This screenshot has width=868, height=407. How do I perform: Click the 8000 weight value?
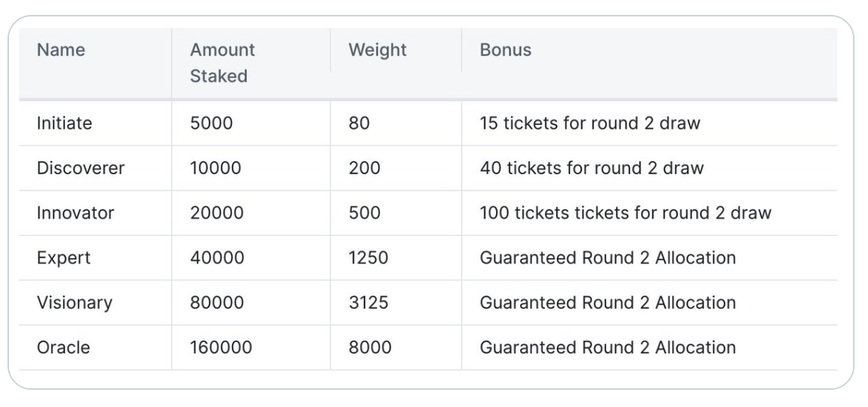[370, 347]
